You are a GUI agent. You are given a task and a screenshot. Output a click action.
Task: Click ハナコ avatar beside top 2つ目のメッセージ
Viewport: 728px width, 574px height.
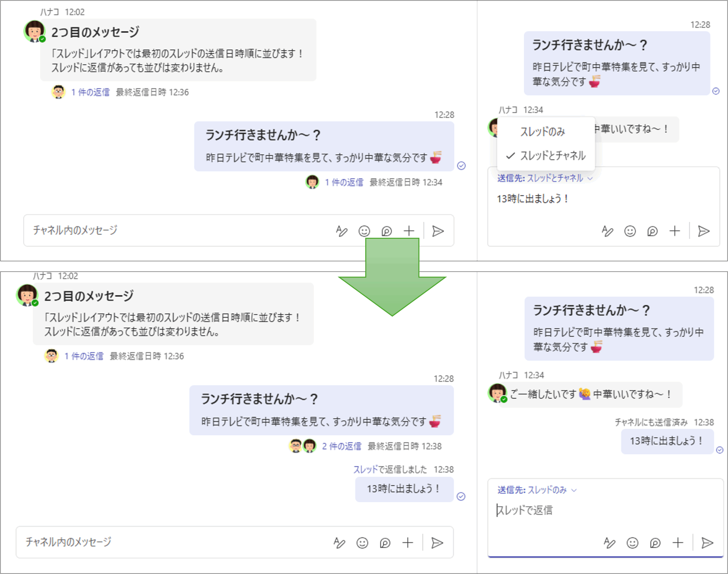(x=34, y=31)
